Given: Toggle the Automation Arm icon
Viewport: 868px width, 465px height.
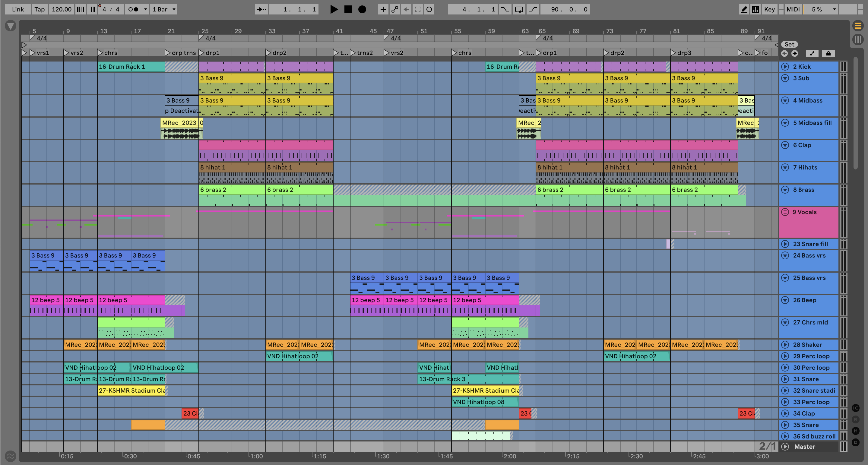Looking at the screenshot, I should click(x=394, y=9).
